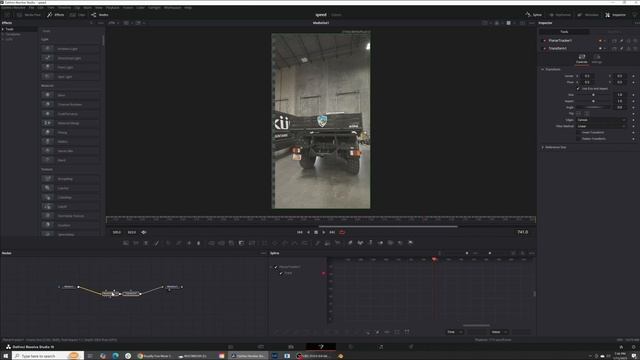This screenshot has height=360, width=640.
Task: Toggle PlanarTracker1 checkbox in Spline panel
Action: pos(276,267)
